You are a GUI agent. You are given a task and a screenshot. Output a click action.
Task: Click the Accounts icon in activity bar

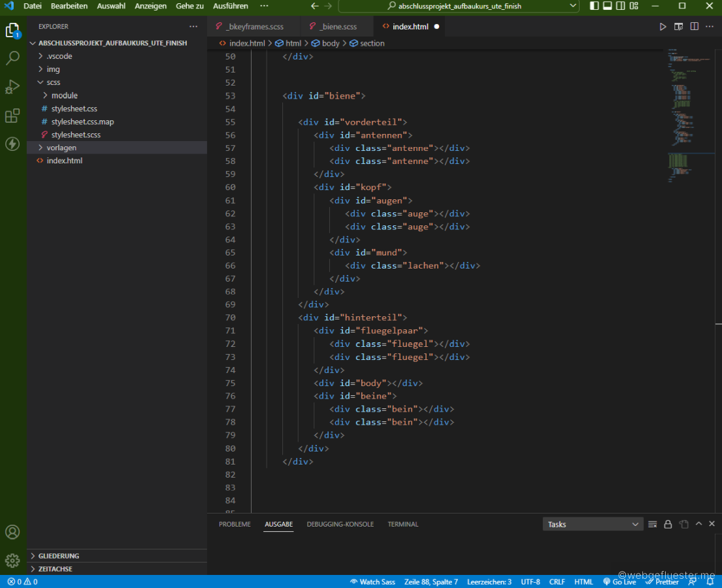click(x=12, y=532)
